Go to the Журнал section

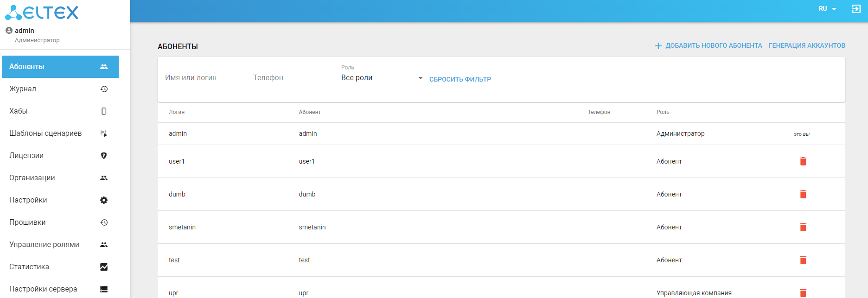tap(60, 89)
